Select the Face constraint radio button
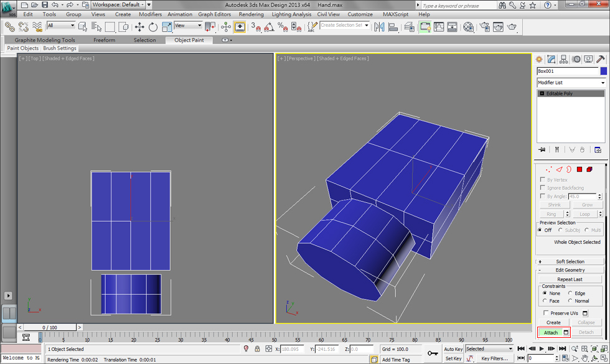The image size is (610, 364). [545, 301]
